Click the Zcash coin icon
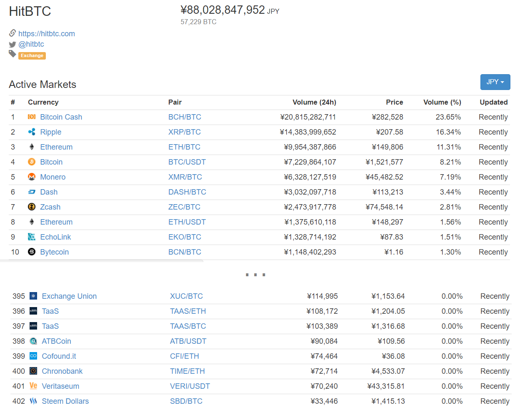 tap(32, 207)
